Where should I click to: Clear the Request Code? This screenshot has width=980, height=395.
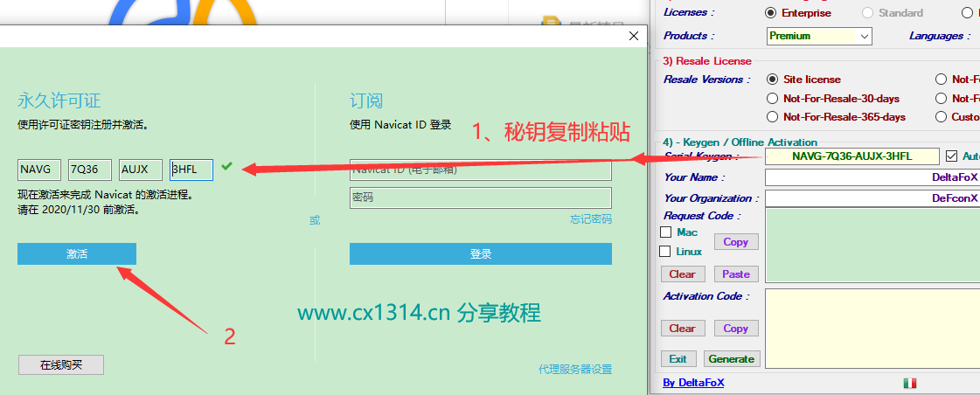pos(683,274)
